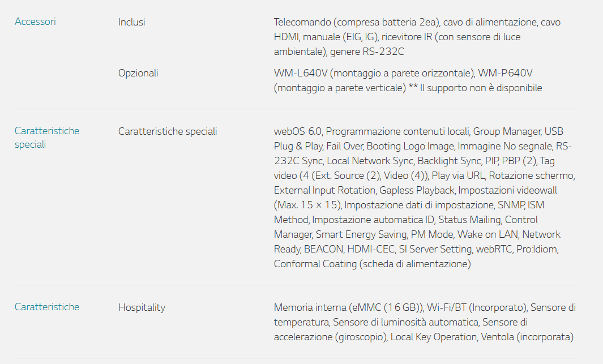Click the teal Accessori section heading
603x364 pixels.
(x=35, y=22)
